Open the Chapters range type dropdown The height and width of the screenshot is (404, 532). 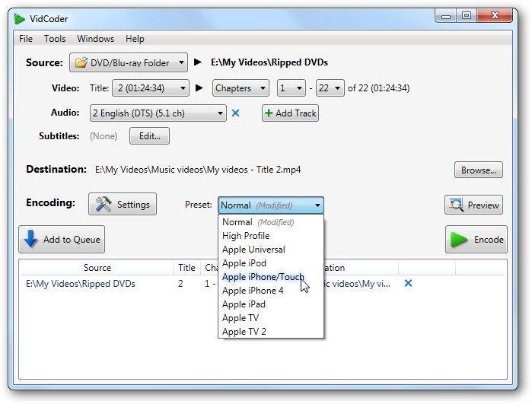[x=241, y=88]
